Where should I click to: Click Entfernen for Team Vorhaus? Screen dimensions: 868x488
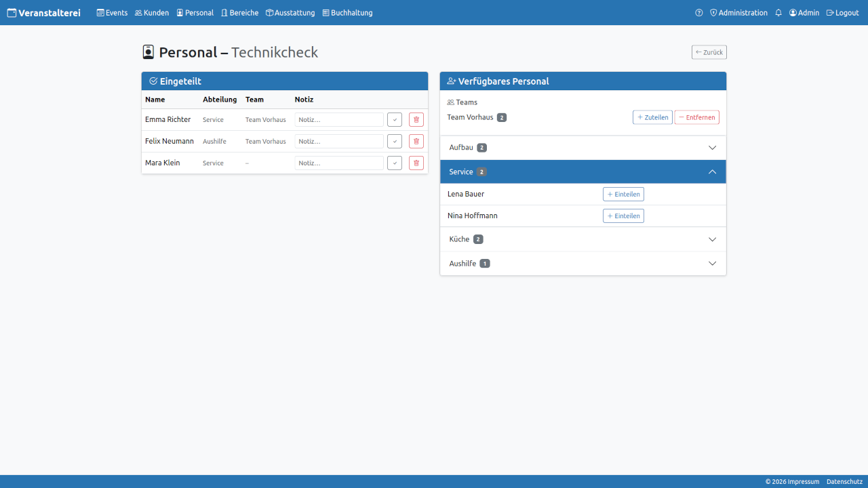[x=697, y=117]
